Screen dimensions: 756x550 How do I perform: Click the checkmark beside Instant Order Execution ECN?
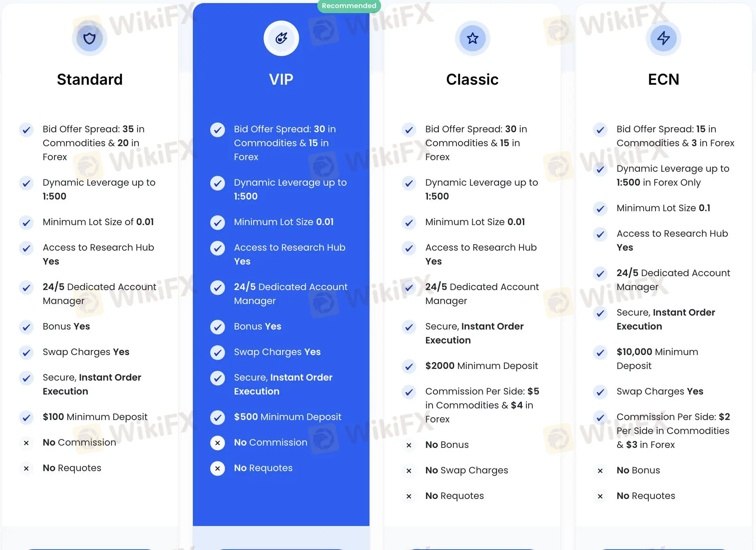[600, 313]
